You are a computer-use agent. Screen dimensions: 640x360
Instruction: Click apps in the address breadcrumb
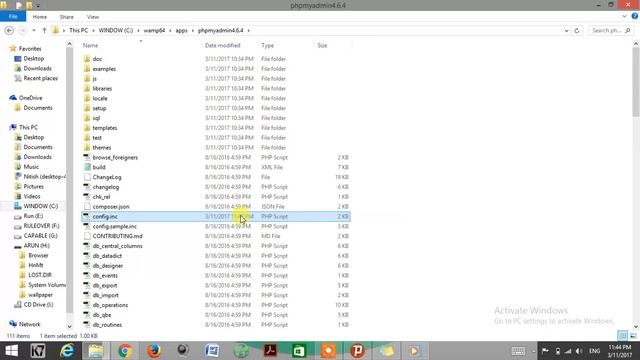pyautogui.click(x=182, y=31)
